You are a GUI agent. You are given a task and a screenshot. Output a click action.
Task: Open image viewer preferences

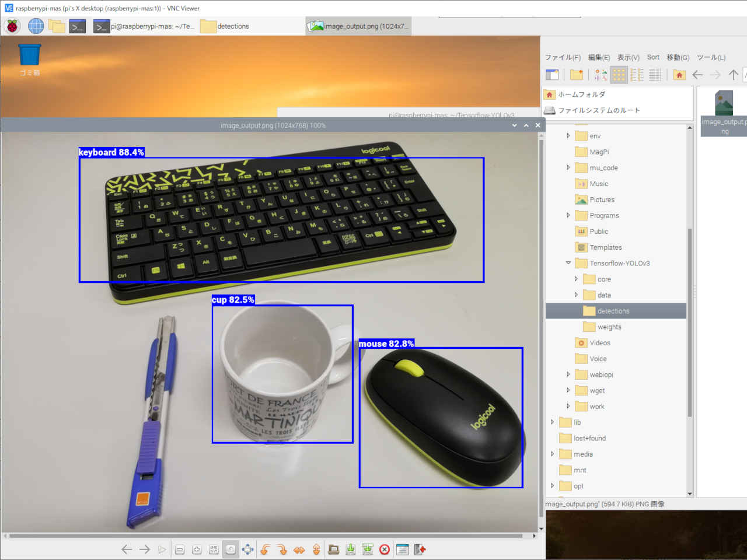(402, 549)
